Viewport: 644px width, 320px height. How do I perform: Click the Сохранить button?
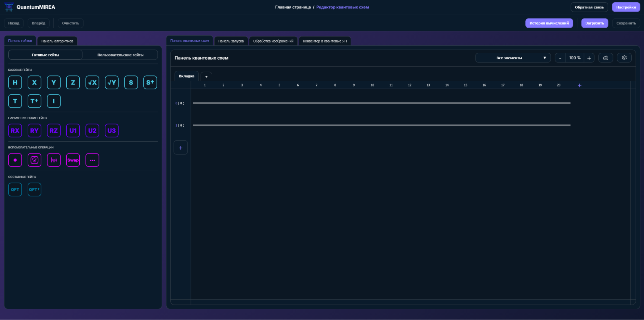[626, 23]
